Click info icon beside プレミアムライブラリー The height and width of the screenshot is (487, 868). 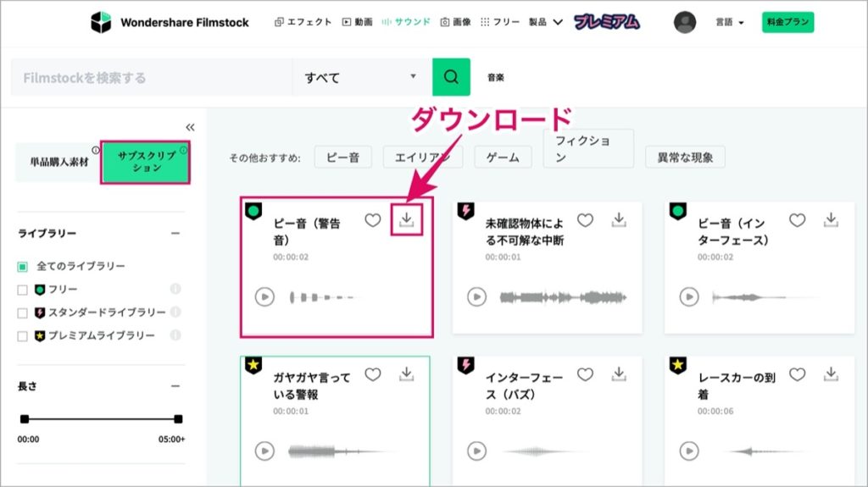pos(175,335)
